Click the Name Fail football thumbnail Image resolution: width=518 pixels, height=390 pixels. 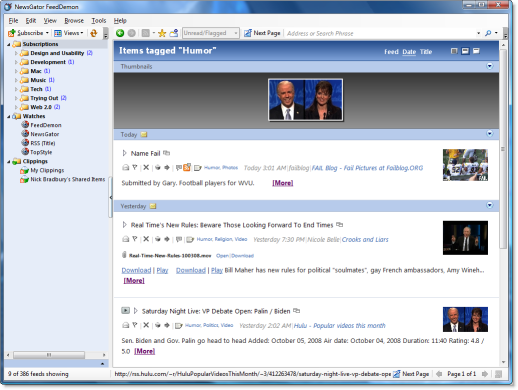(x=465, y=165)
